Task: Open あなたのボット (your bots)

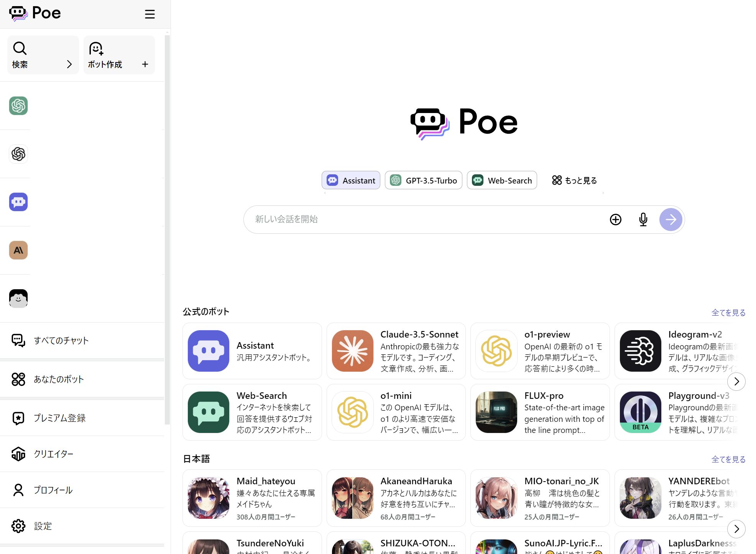Action: [x=82, y=379]
